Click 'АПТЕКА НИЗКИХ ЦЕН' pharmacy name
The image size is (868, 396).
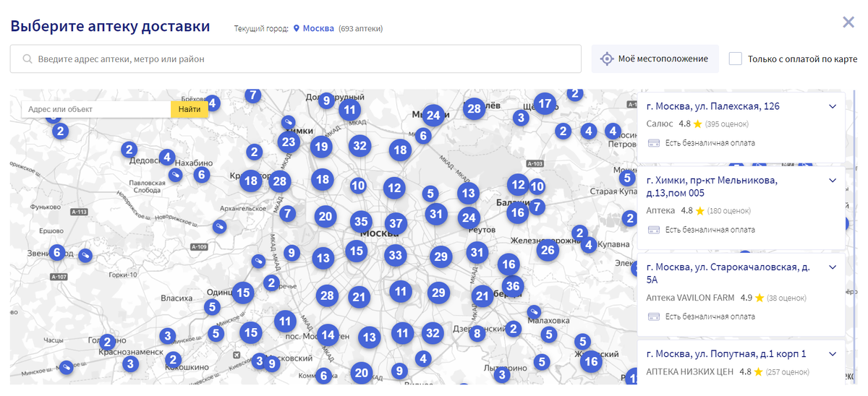tap(689, 372)
